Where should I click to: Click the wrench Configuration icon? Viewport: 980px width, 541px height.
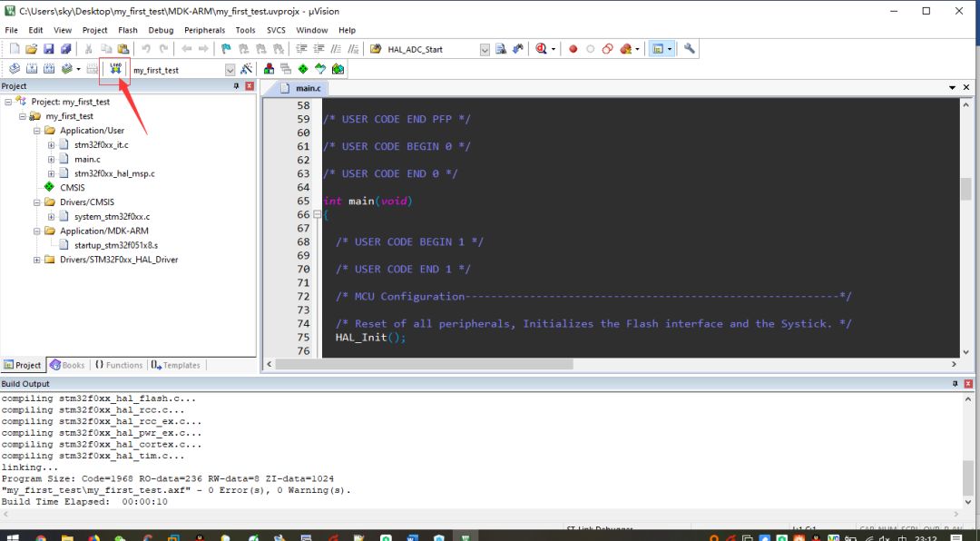tap(690, 49)
